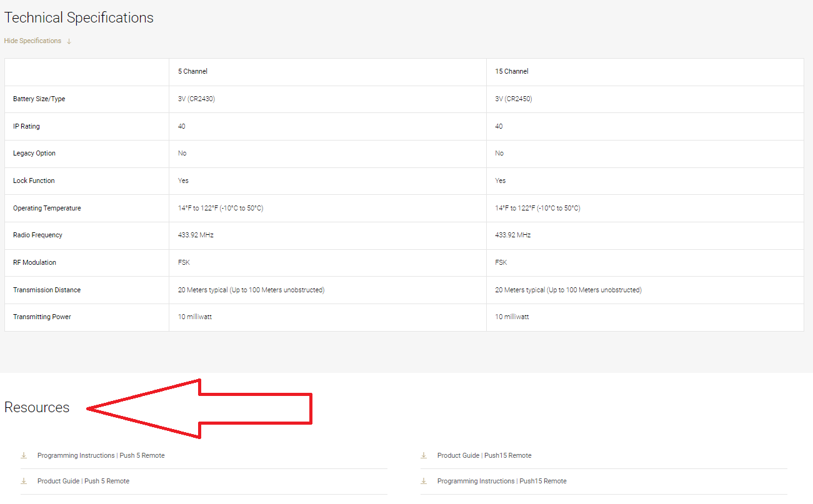The width and height of the screenshot is (813, 504).
Task: Click the 3V (CR2450) battery cell
Action: [513, 99]
